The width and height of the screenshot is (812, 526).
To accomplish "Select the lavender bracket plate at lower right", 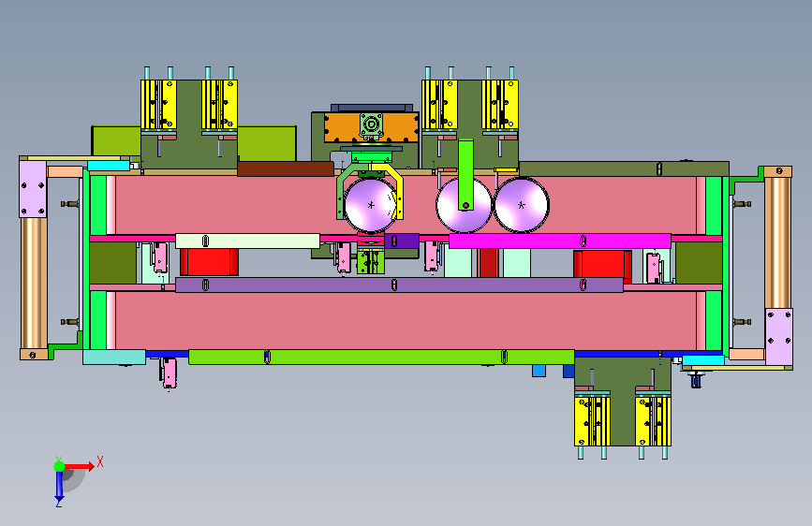I will (x=779, y=337).
